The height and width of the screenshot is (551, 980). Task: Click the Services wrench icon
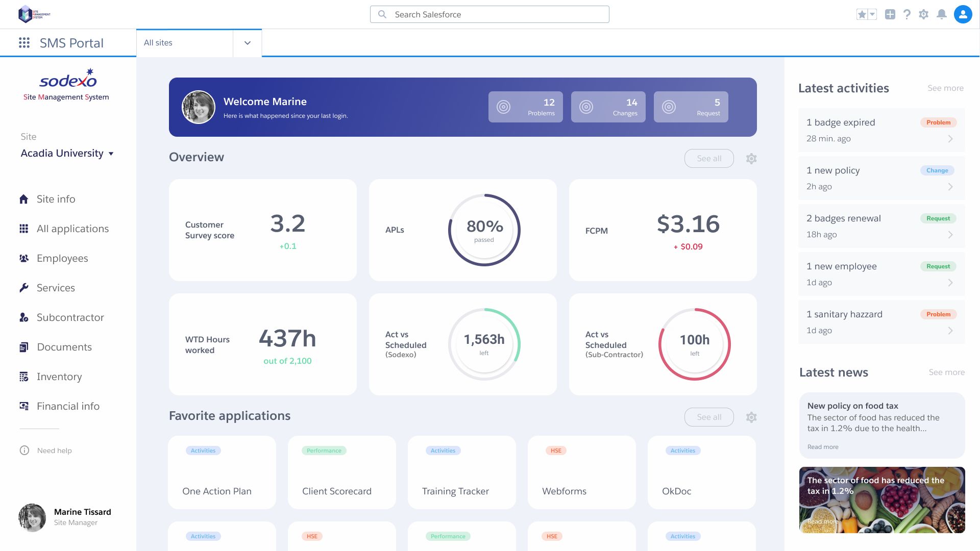click(x=24, y=288)
